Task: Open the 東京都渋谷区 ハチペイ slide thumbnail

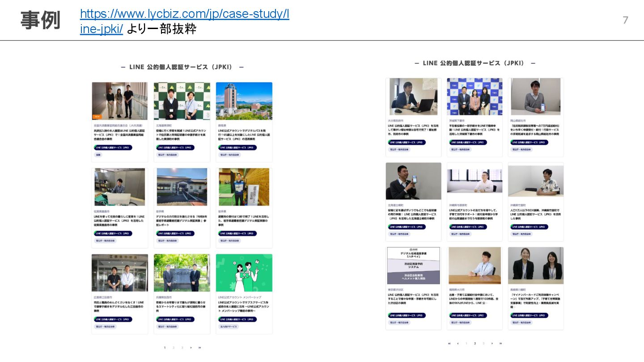Action: tap(413, 265)
